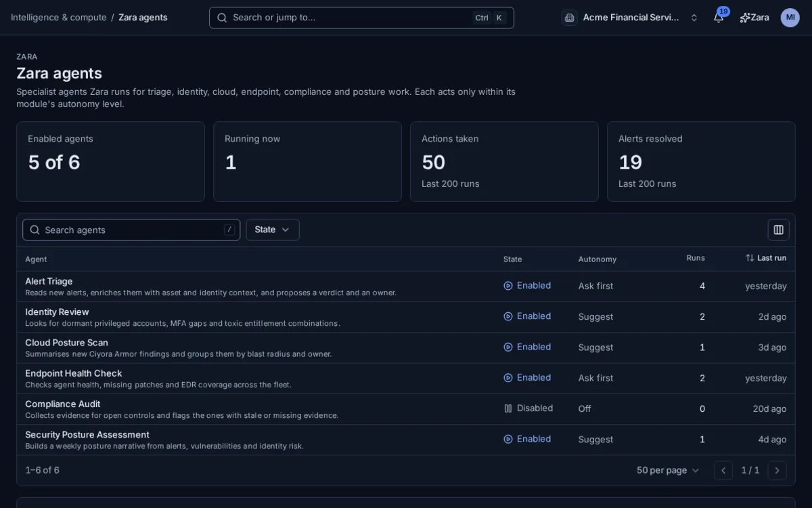Click the Suggest autonomy for Identity Review
This screenshot has height=508, width=812.
[595, 317]
